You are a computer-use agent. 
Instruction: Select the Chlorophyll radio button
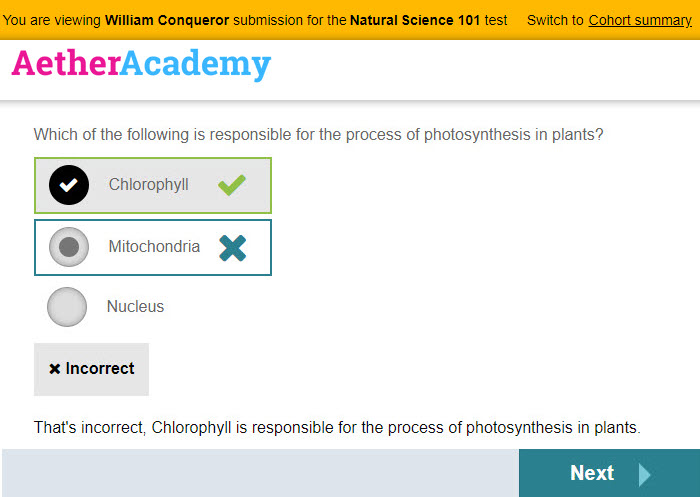(x=69, y=185)
